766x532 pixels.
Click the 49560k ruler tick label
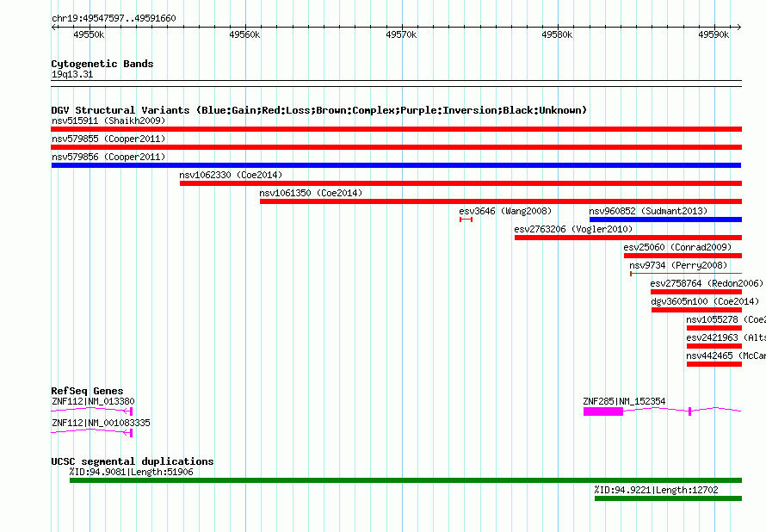pyautogui.click(x=244, y=34)
